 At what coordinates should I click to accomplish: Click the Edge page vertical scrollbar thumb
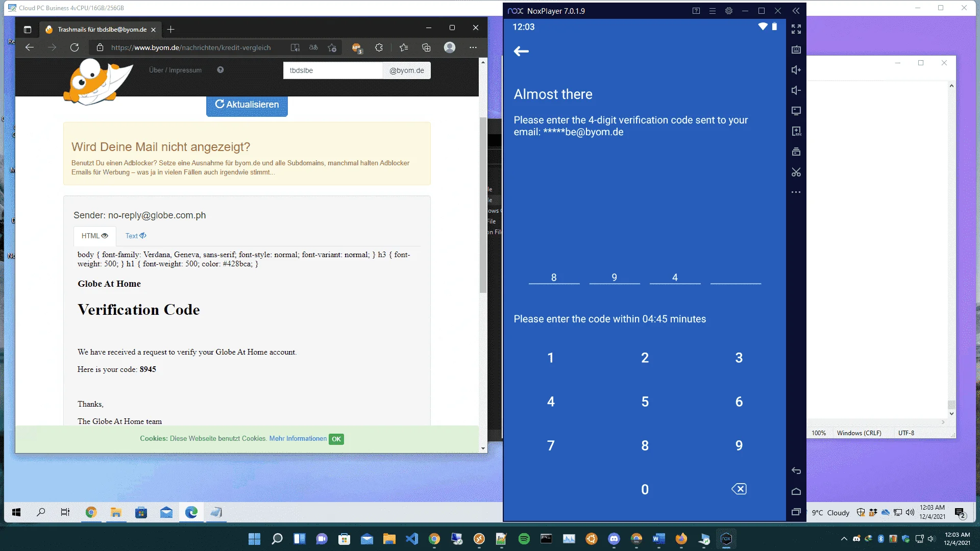point(483,204)
